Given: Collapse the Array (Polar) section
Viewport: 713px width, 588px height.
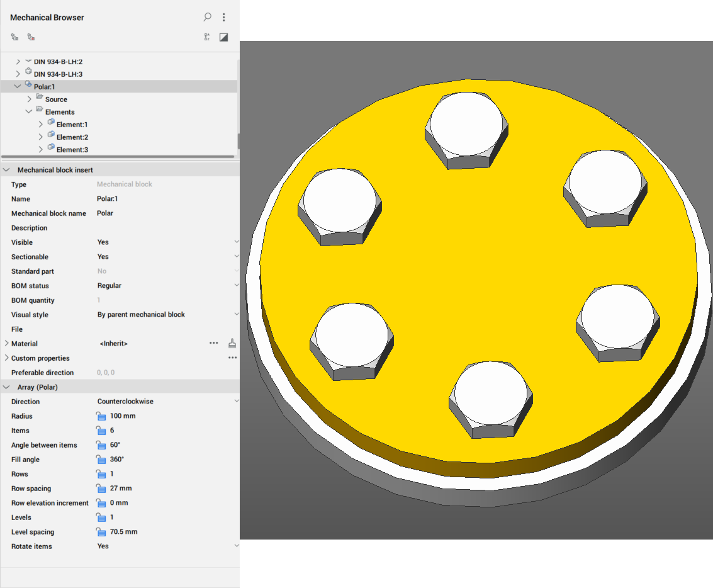Looking at the screenshot, I should (6, 387).
